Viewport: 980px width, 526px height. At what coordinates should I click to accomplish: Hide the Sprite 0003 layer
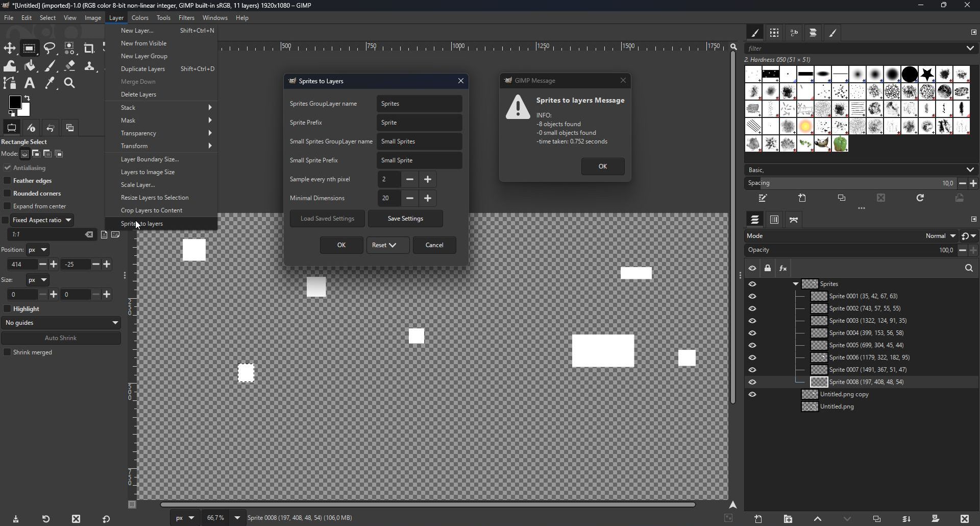click(x=753, y=321)
